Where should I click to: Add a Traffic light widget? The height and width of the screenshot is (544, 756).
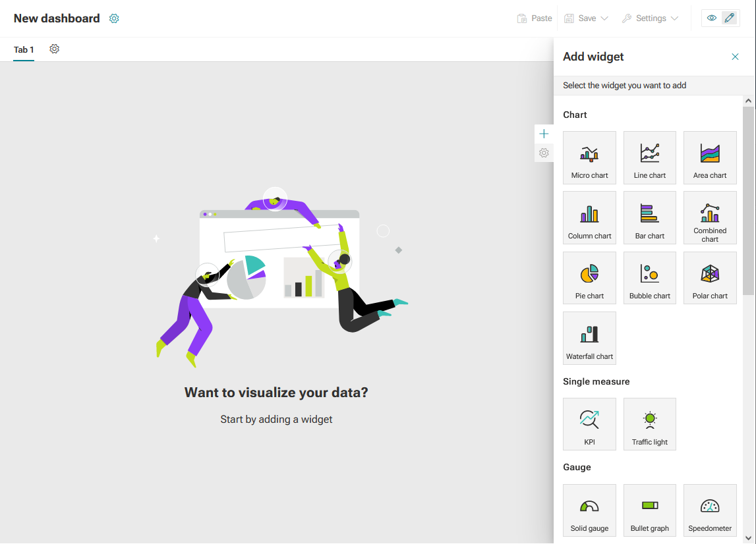click(x=649, y=424)
